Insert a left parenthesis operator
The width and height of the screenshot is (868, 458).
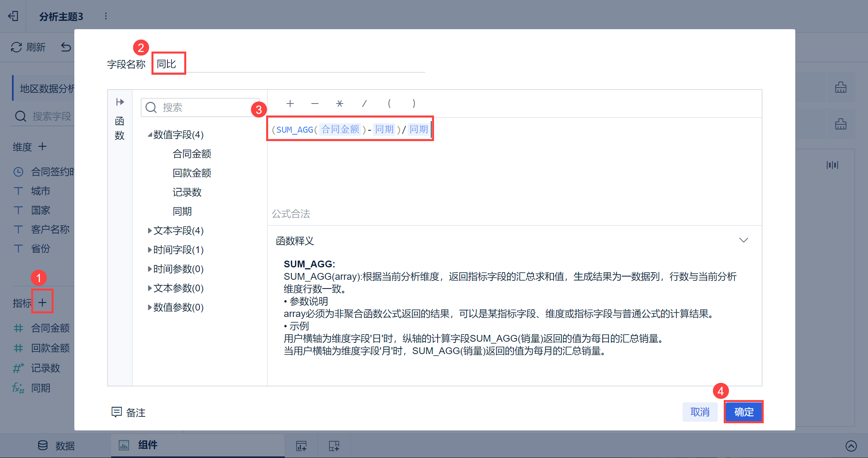click(389, 104)
